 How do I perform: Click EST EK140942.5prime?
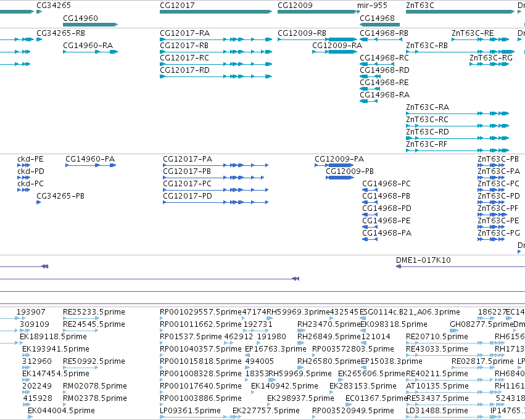tap(284, 387)
